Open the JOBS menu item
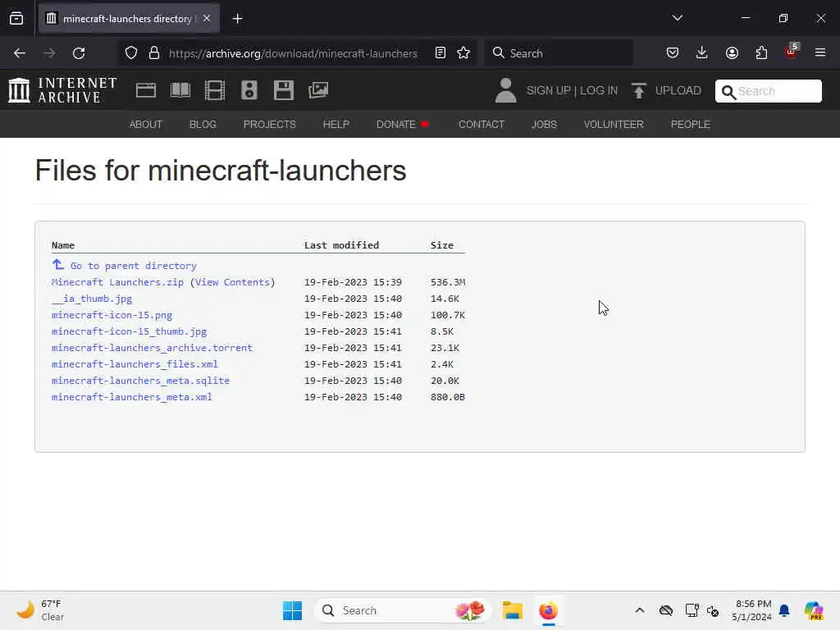 point(544,125)
